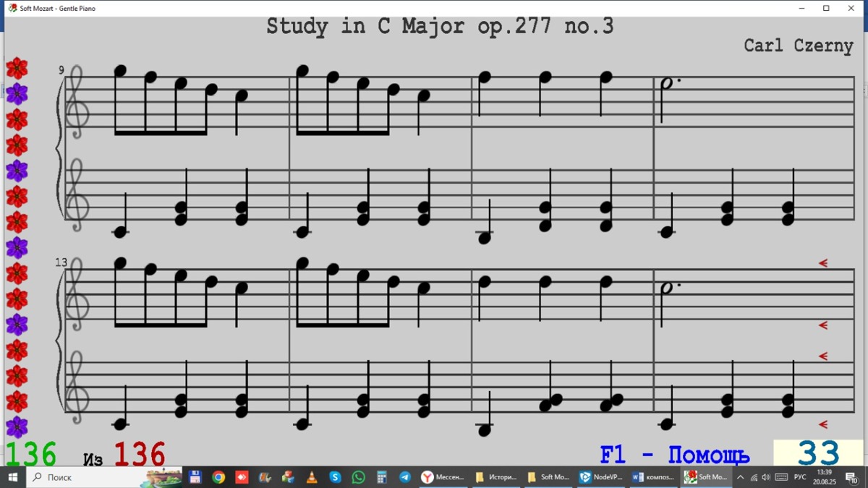The width and height of the screenshot is (868, 488).
Task: Click the red 136 total notes counter
Action: pos(139,455)
